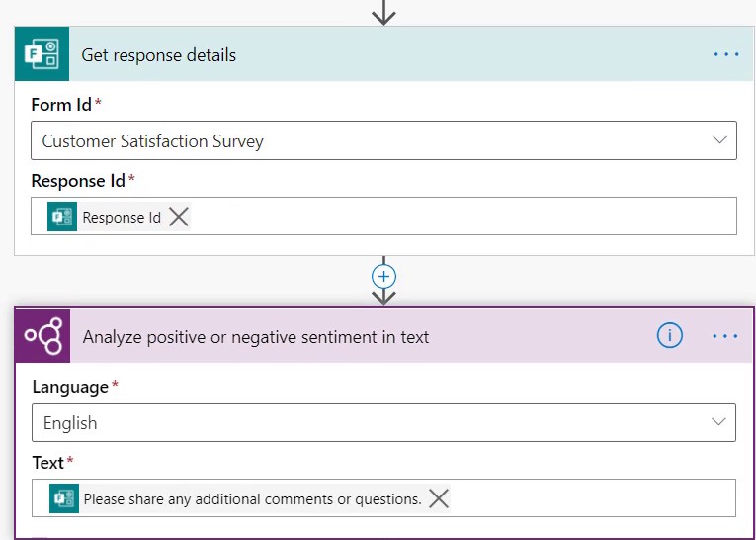Screen dimensions: 756x540
Task: Open the English language combo box
Action: (x=383, y=422)
